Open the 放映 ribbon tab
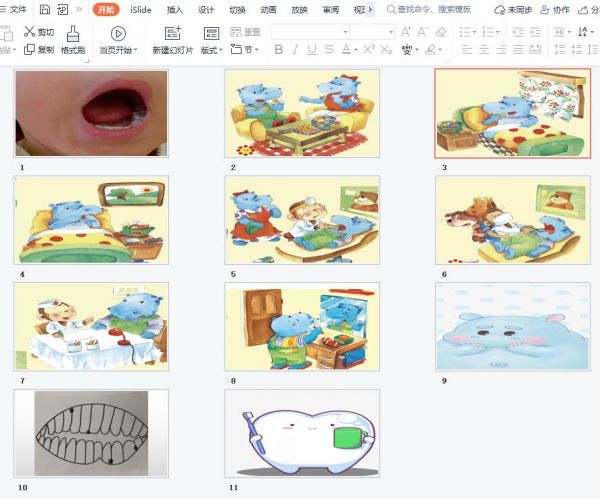Viewport: 600px width, 499px height. coord(299,10)
